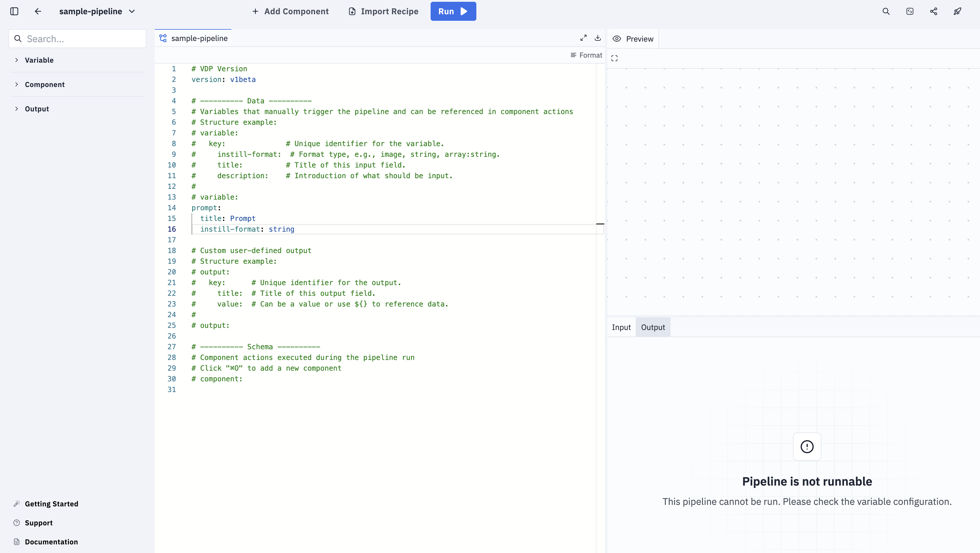Viewport: 980px width, 553px height.
Task: Toggle fullscreen editor mode
Action: tap(584, 38)
